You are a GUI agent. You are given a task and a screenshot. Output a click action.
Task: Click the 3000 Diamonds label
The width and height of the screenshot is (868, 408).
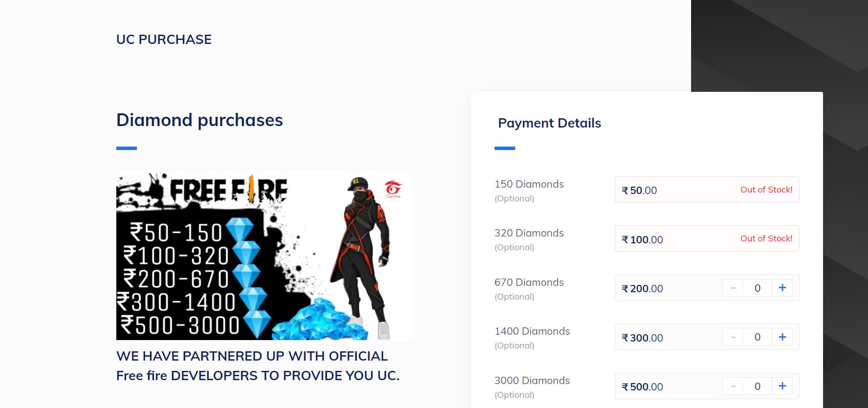point(532,381)
